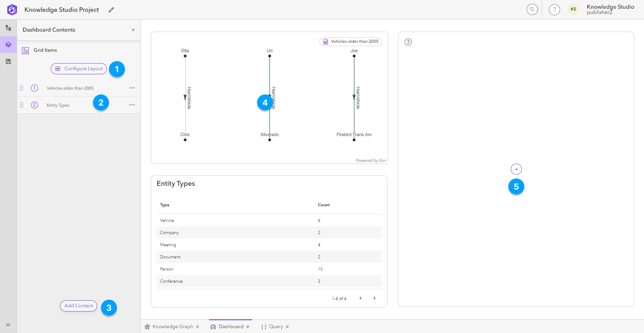Open the save panel via the floppy disk icon
644x333 pixels.
(x=8, y=61)
